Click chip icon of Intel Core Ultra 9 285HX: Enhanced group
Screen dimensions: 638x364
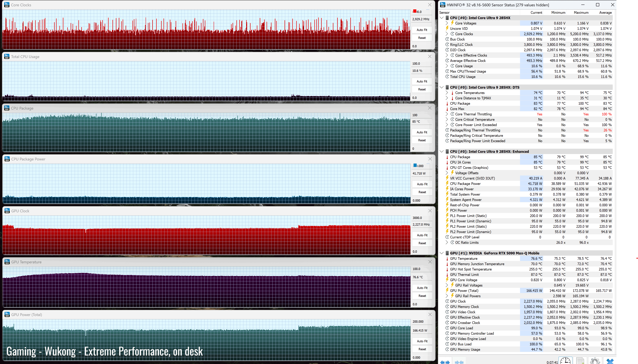point(447,152)
